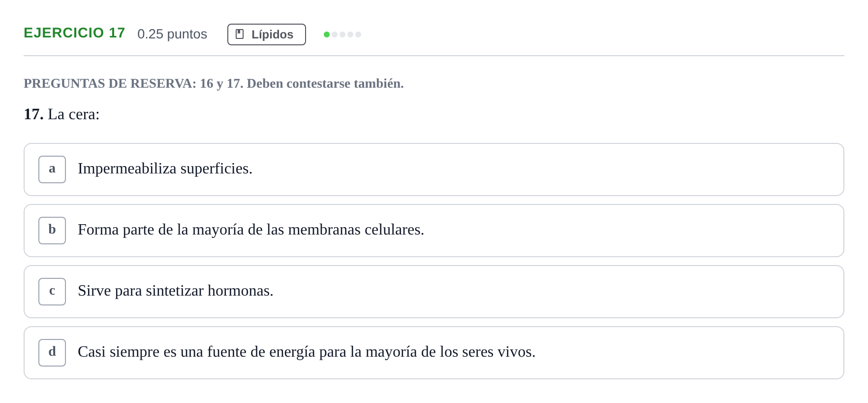This screenshot has width=868, height=403.
Task: Click the EJERCICIO 17 heading
Action: [74, 33]
